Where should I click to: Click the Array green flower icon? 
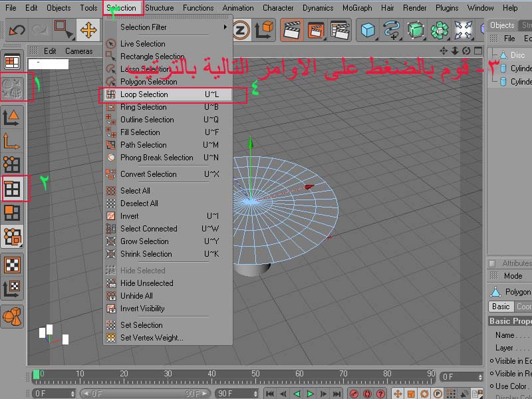tap(440, 31)
